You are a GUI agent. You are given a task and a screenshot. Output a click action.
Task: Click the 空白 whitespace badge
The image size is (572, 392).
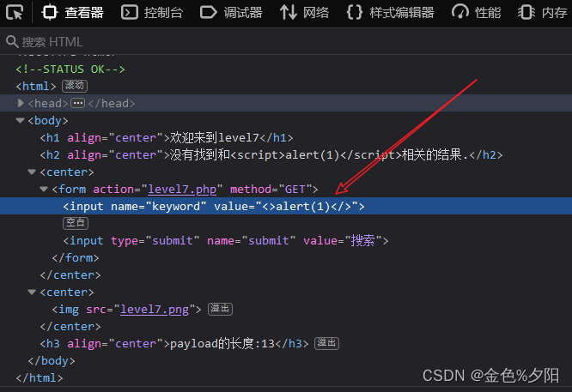tap(76, 223)
